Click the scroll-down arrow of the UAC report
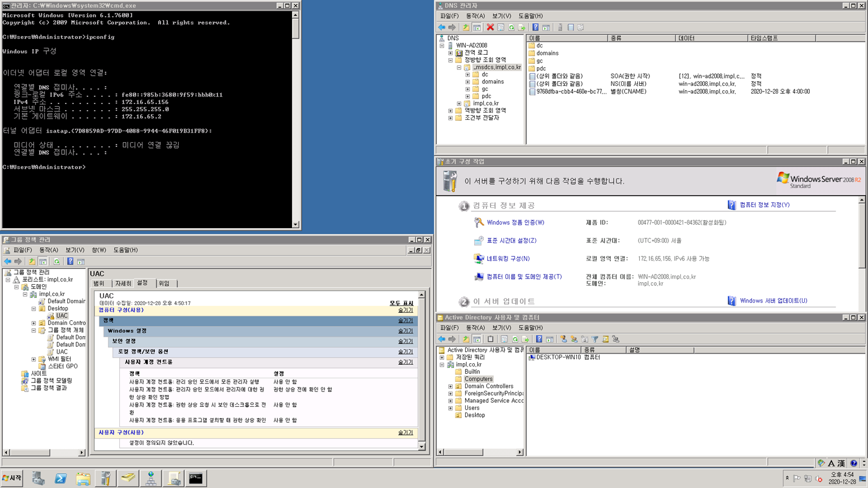The height and width of the screenshot is (488, 868). tap(422, 447)
